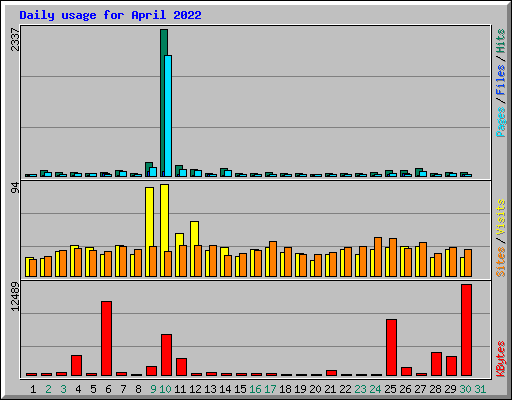This screenshot has height=400, width=512.
Task: Click green day label 16 on the x-axis
Action: click(x=255, y=389)
